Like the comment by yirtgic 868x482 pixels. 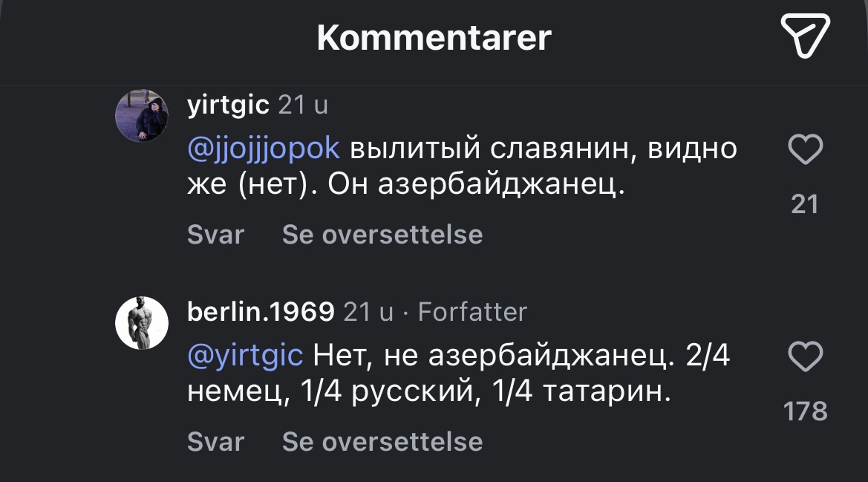(x=805, y=151)
